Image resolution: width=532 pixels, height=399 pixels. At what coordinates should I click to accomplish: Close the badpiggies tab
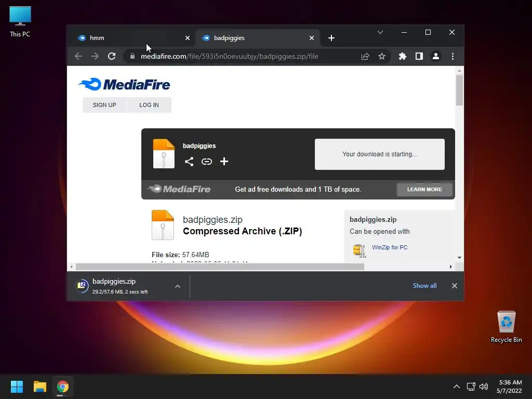coord(312,38)
